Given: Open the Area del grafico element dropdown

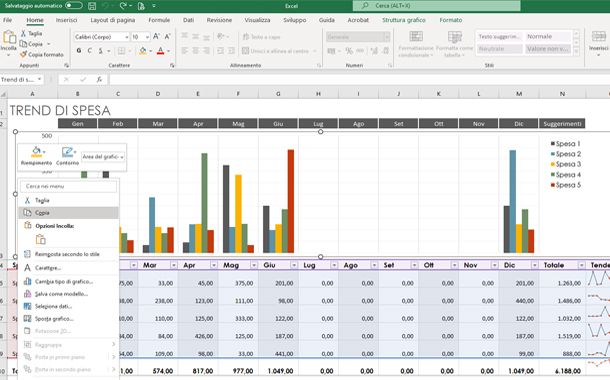Looking at the screenshot, I should [122, 157].
